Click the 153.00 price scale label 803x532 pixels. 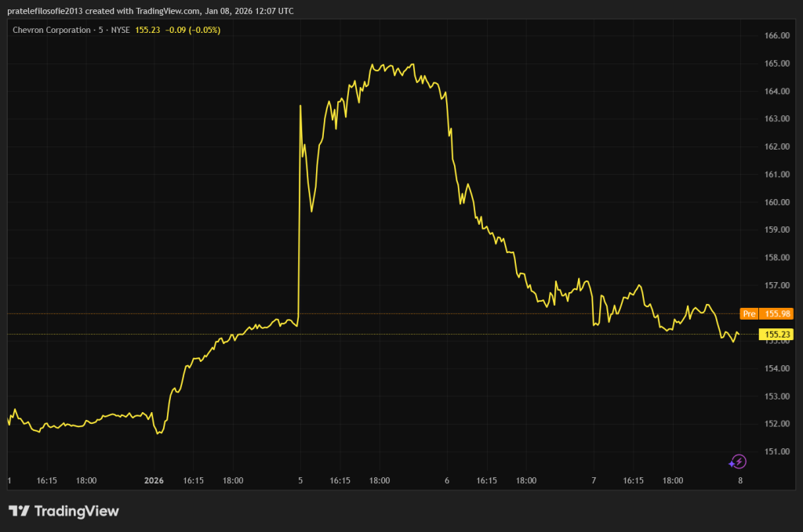[776, 396]
